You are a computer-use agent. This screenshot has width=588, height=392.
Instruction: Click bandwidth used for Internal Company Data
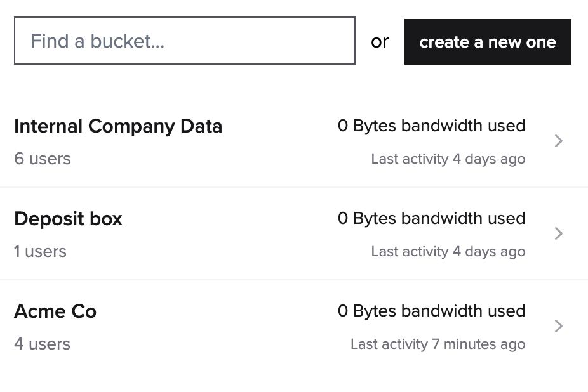(x=431, y=126)
